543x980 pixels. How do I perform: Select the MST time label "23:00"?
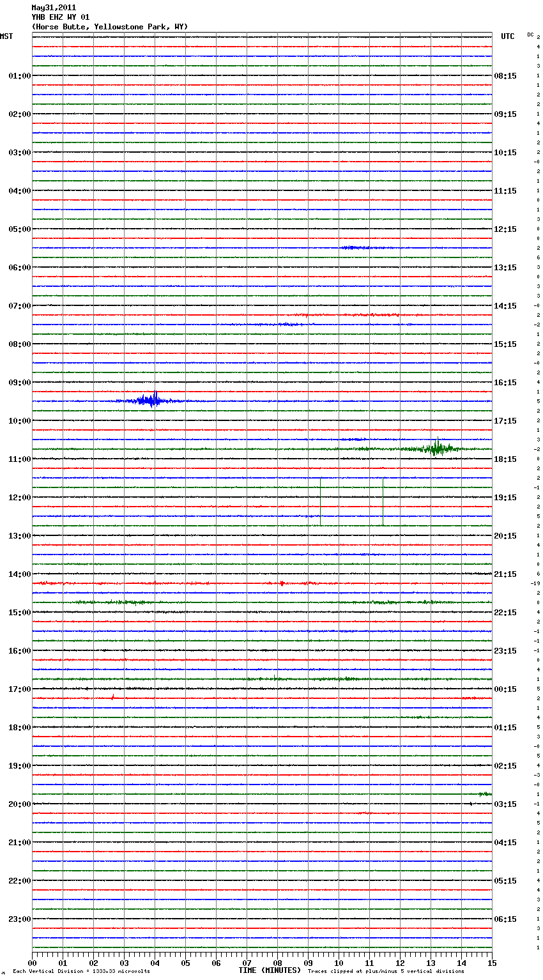point(20,919)
